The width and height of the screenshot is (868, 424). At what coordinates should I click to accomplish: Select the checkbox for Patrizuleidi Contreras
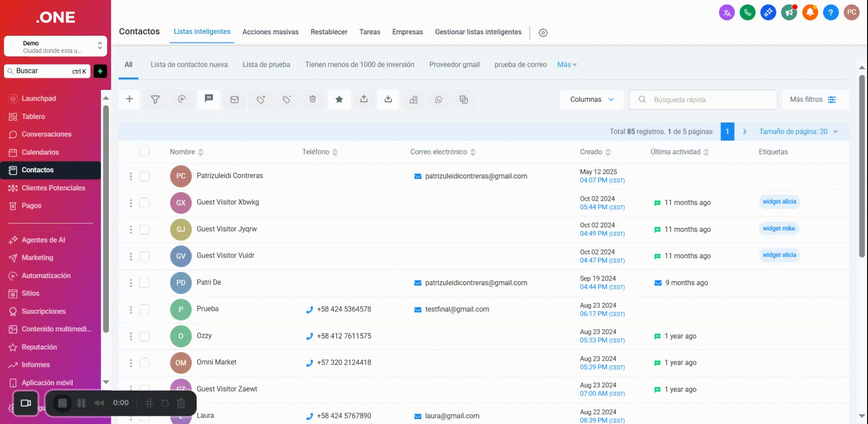144,176
